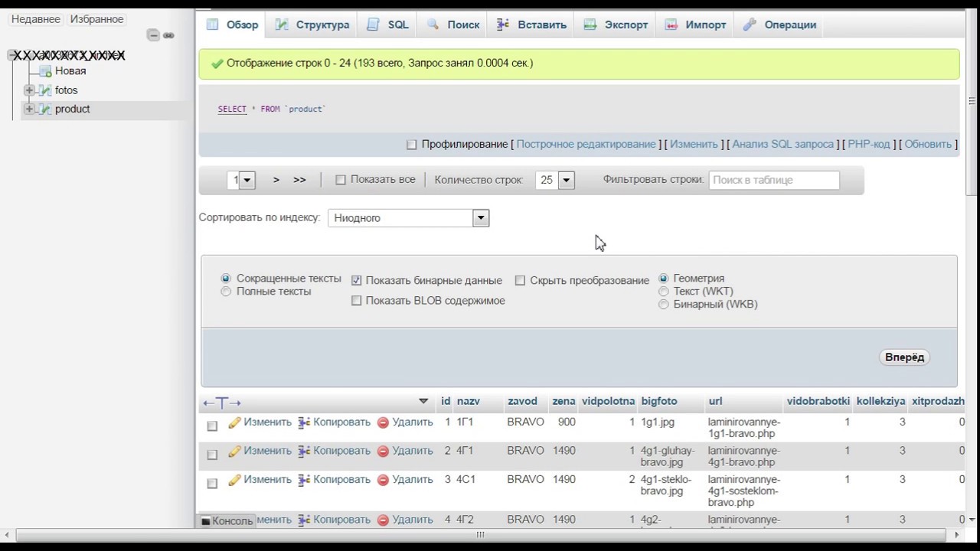This screenshot has height=551, width=980.
Task: Click the pencil edit icon for row 1Г1
Action: (x=234, y=422)
